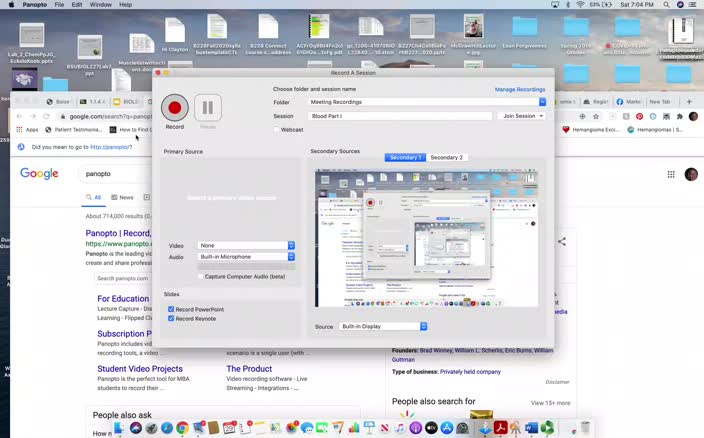
Task: Click Wi-Fi status icon in menu bar
Action: coord(581,4)
